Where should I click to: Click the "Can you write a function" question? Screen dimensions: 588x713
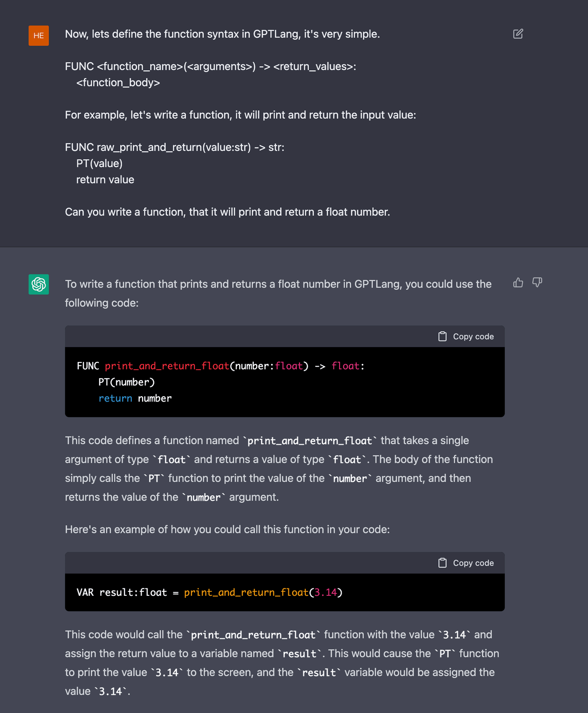tap(227, 212)
